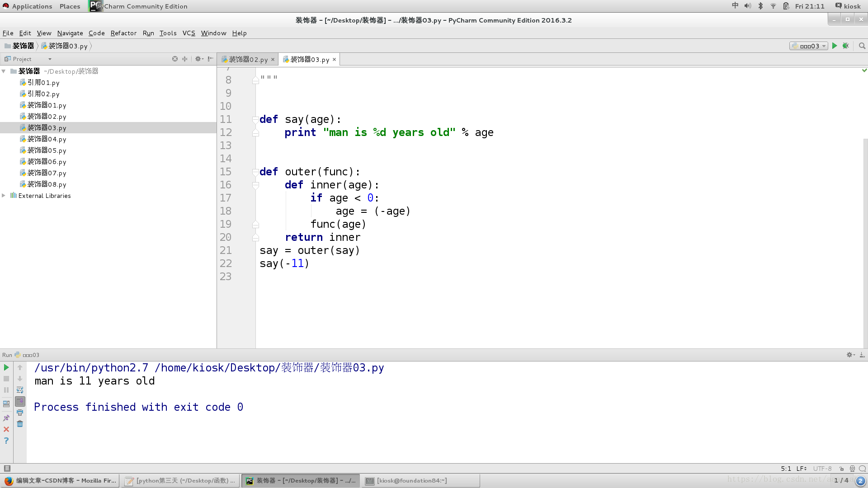Close the Run tab with red X
This screenshot has width=868, height=488.
[6, 429]
